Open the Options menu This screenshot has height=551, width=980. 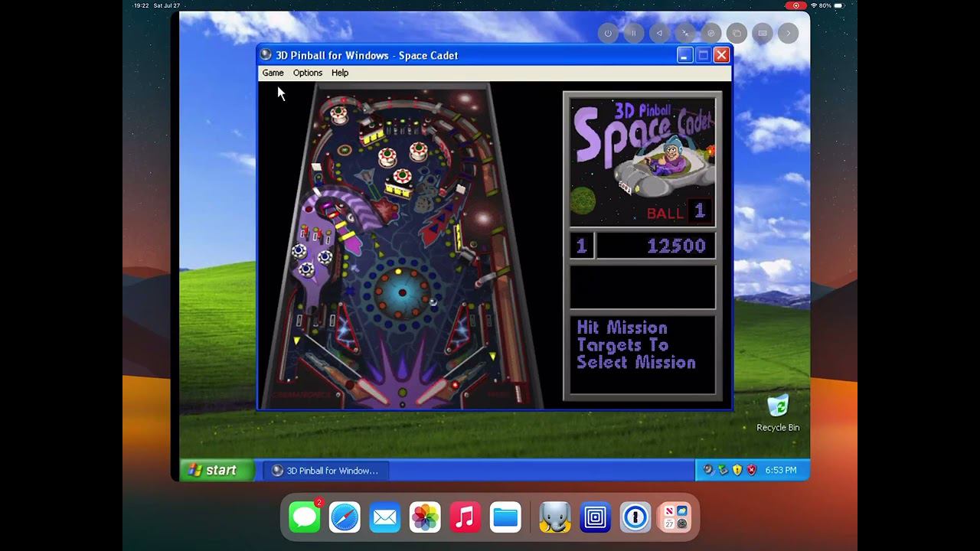coord(308,73)
